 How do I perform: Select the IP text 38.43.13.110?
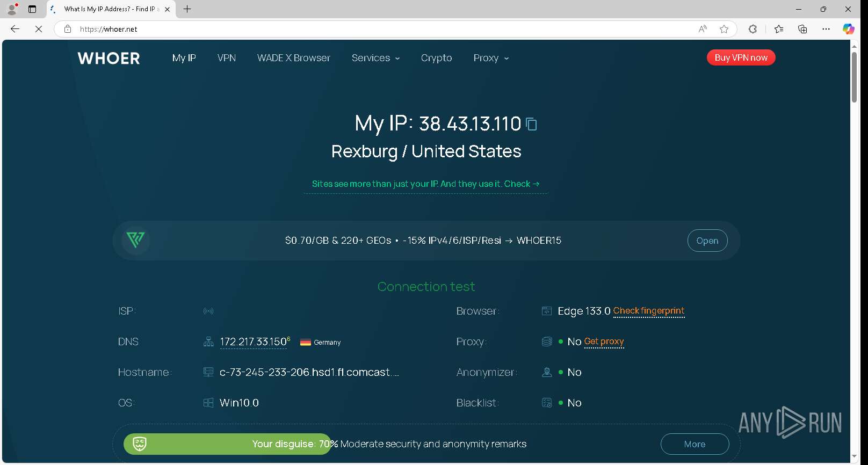coord(470,124)
